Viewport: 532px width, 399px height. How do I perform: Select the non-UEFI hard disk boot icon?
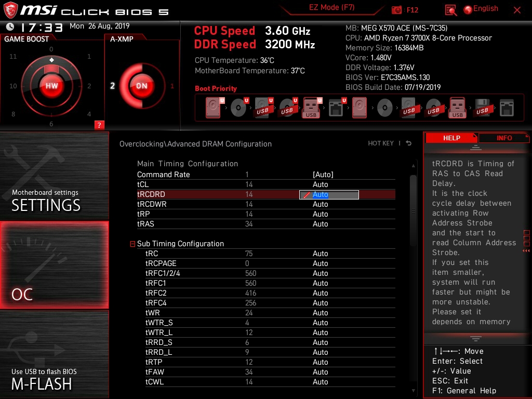[360, 108]
